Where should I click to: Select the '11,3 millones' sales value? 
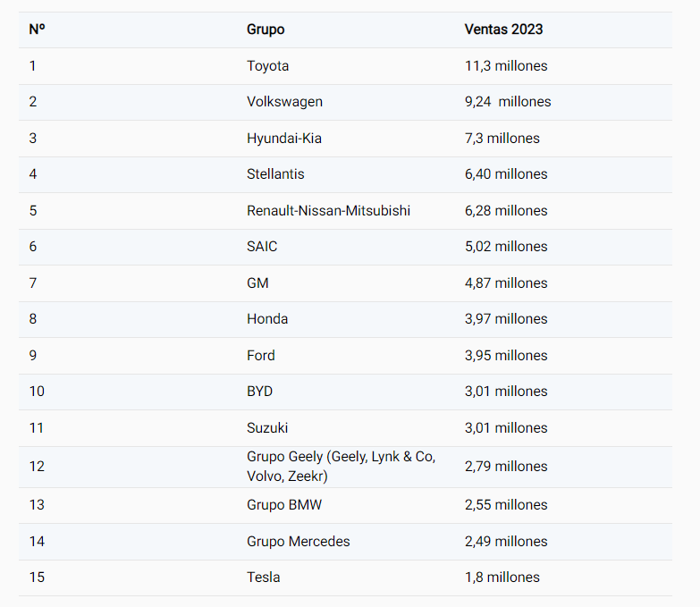click(506, 66)
